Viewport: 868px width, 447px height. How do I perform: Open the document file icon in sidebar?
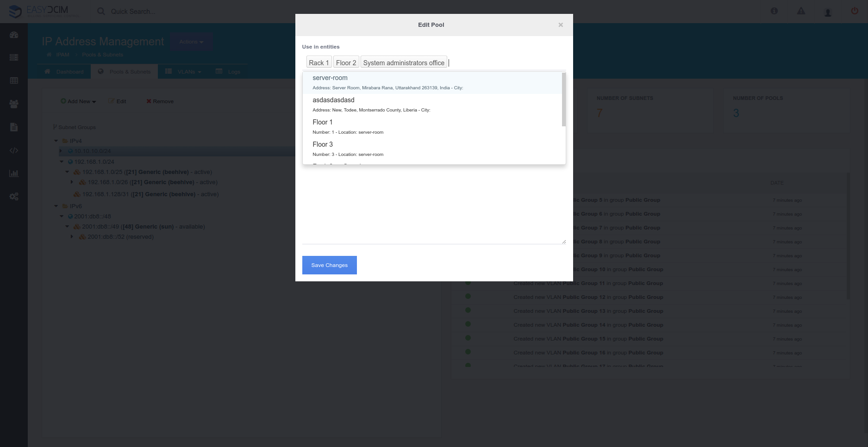pos(14,127)
